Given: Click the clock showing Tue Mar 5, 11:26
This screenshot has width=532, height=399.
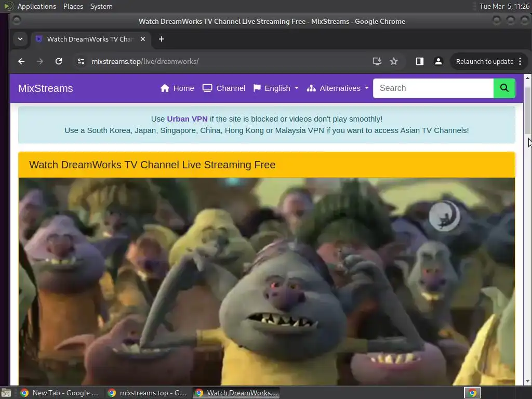Looking at the screenshot, I should 504,6.
